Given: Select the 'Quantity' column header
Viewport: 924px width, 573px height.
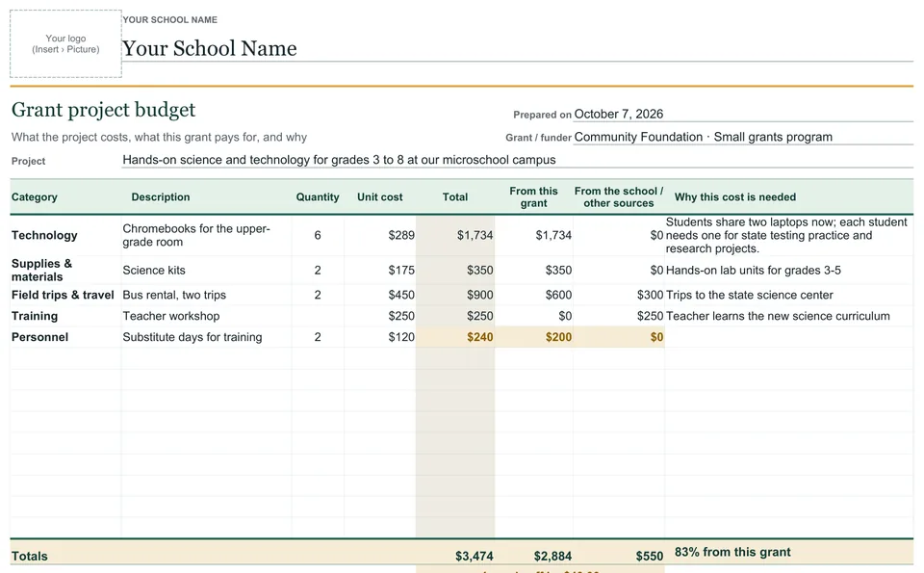Looking at the screenshot, I should point(318,196).
